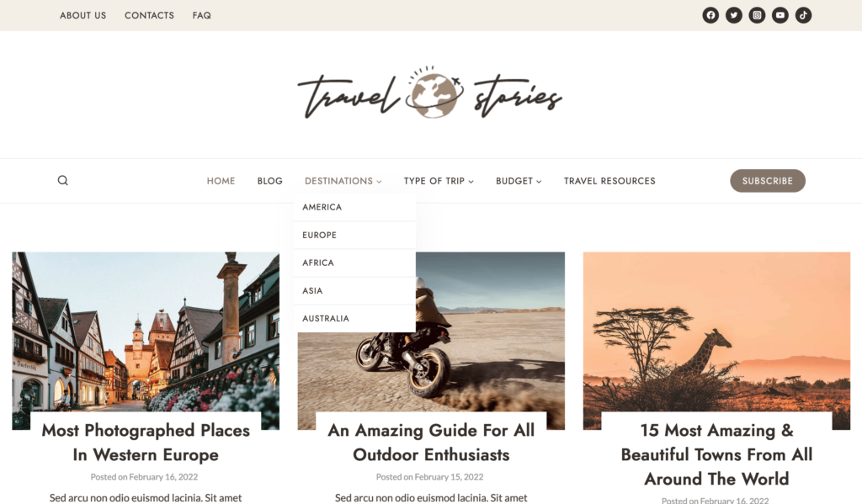This screenshot has height=504, width=862.
Task: Open the Instagram social icon
Action: (x=757, y=15)
